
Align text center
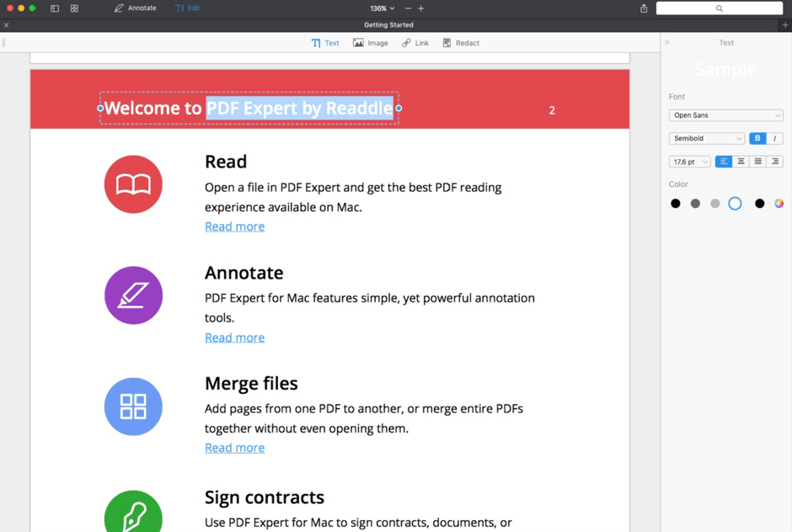coord(741,162)
